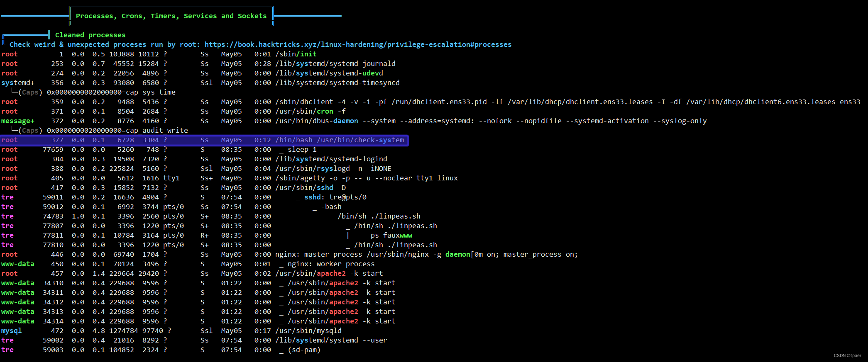This screenshot has width=868, height=362.
Task: Click the 'message+' user name
Action: point(17,121)
